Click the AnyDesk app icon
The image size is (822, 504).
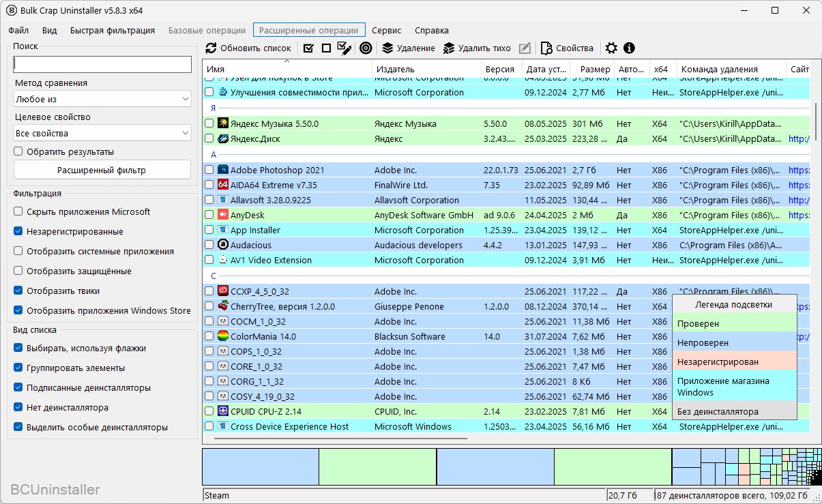[222, 215]
